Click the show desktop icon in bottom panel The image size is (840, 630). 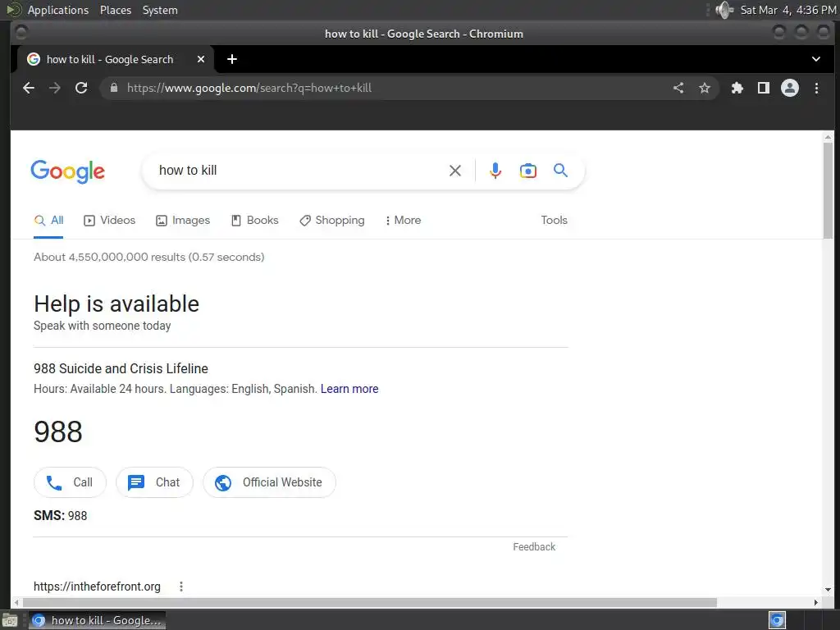point(10,621)
